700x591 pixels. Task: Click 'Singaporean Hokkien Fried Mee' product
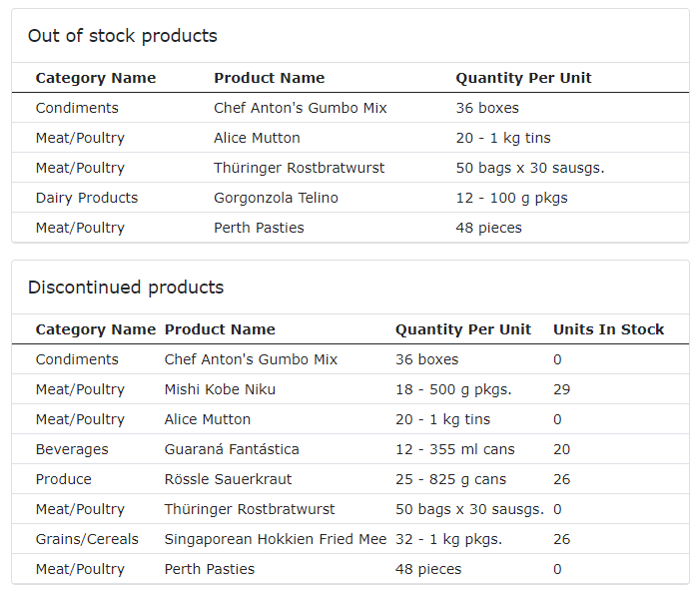pyautogui.click(x=275, y=539)
